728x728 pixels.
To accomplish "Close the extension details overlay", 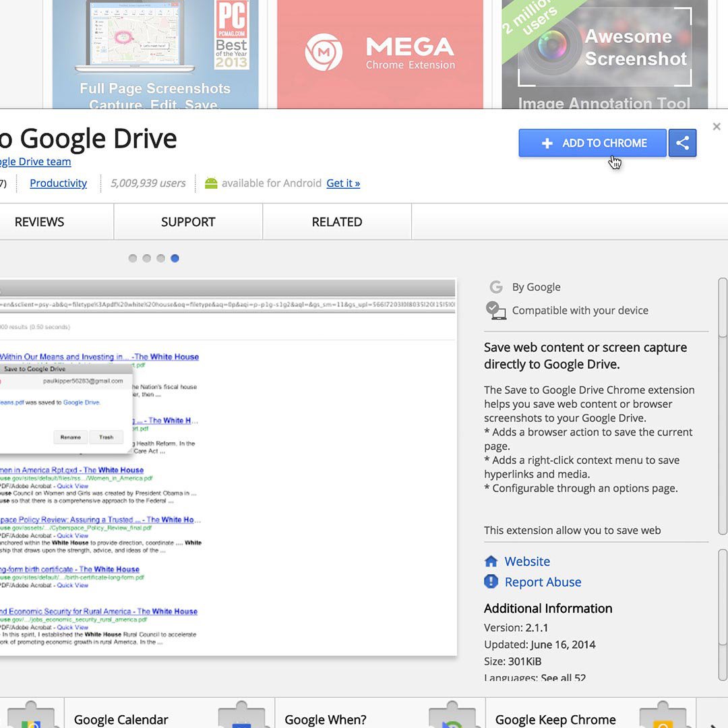I will tap(717, 126).
